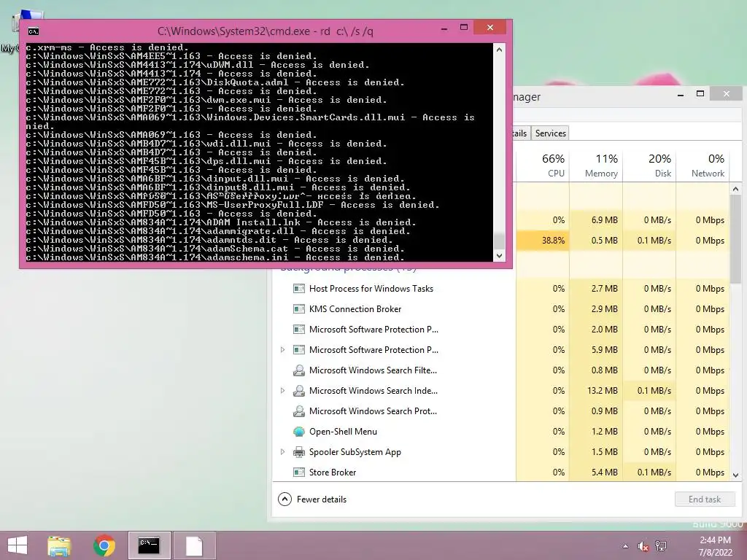Open the cmd.exe title bar system icon
The width and height of the screenshot is (747, 560).
(34, 31)
